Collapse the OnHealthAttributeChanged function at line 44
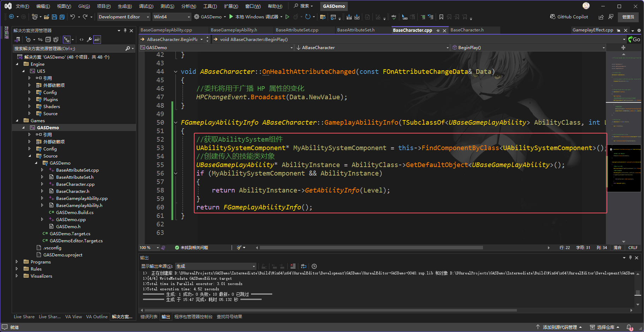The height and width of the screenshot is (332, 644). coord(175,72)
